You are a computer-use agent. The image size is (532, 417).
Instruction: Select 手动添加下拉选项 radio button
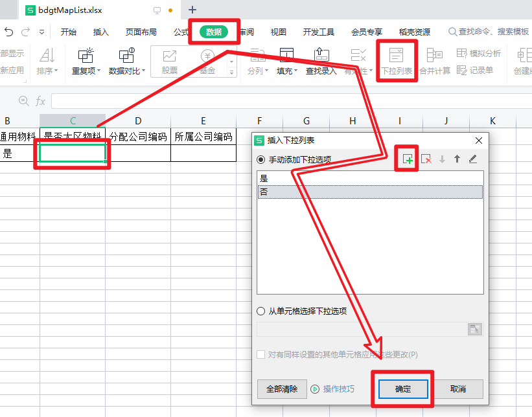pyautogui.click(x=261, y=159)
